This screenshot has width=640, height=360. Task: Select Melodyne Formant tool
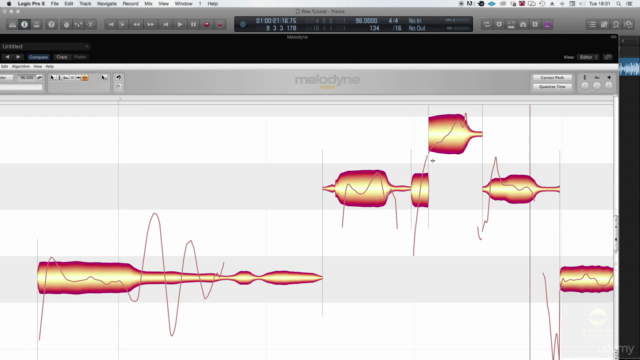[x=66, y=78]
